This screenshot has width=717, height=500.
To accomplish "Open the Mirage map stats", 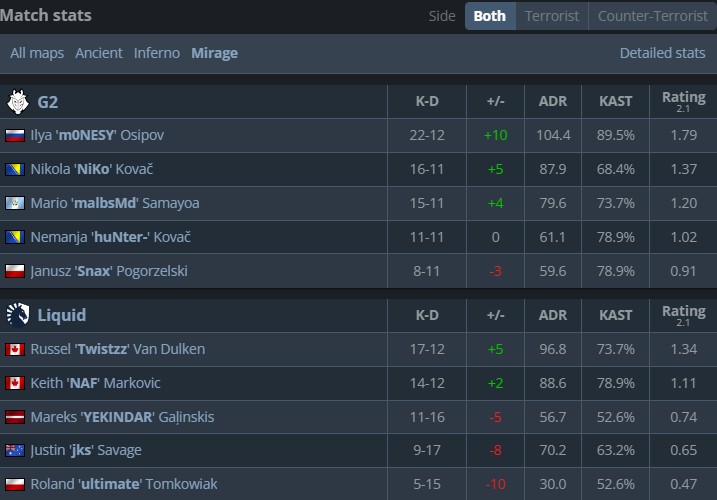I will coord(214,53).
